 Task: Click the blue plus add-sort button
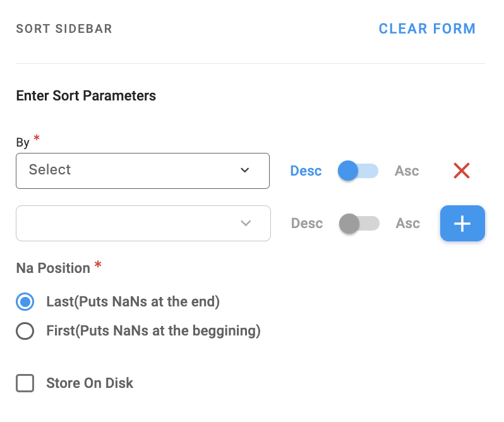pos(462,224)
